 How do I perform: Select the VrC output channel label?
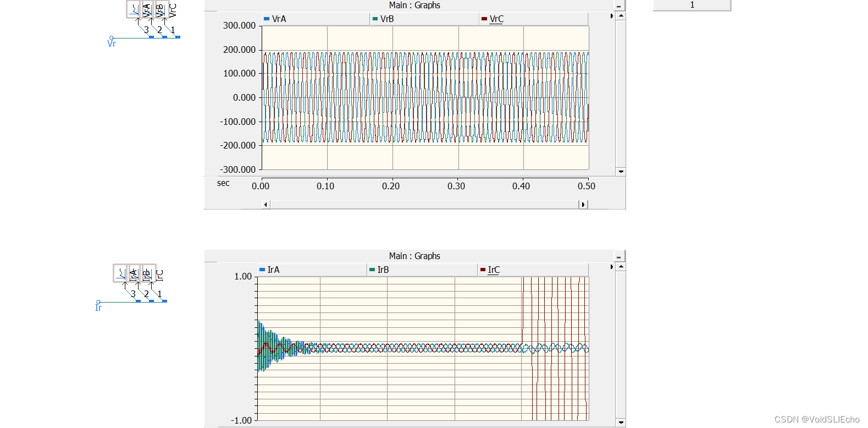(173, 10)
